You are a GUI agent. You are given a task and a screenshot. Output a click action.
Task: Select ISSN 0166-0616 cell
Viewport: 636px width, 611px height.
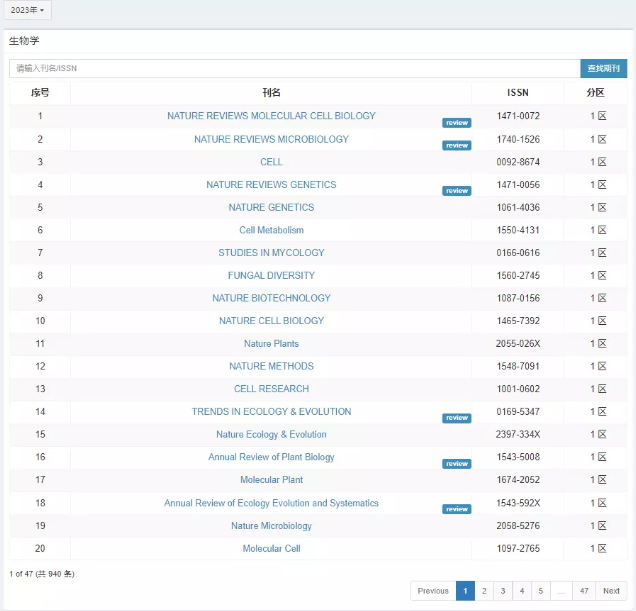click(x=518, y=253)
